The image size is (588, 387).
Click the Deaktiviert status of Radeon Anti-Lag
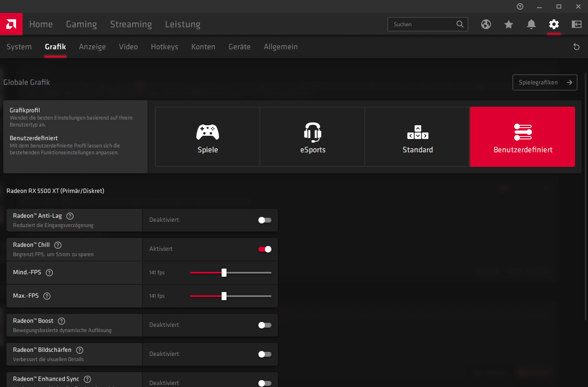(x=164, y=220)
